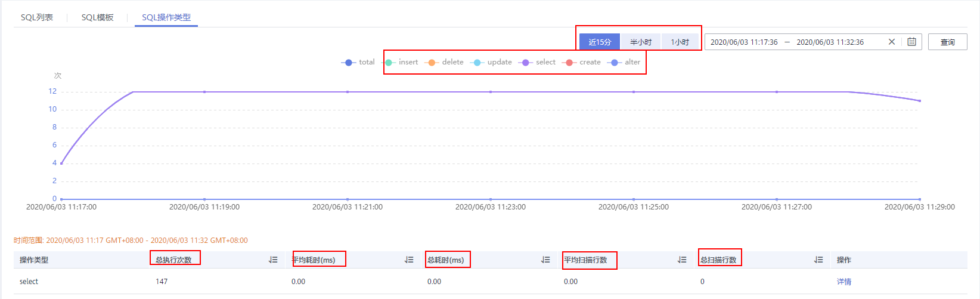Viewport: 980px width, 299px height.
Task: Click the chart's first data point at value 4
Action: point(61,163)
